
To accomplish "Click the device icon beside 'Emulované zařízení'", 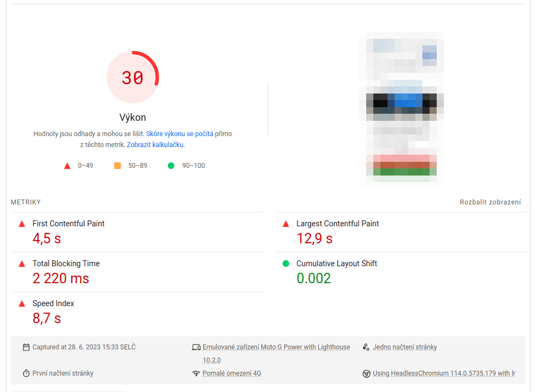I will [196, 347].
